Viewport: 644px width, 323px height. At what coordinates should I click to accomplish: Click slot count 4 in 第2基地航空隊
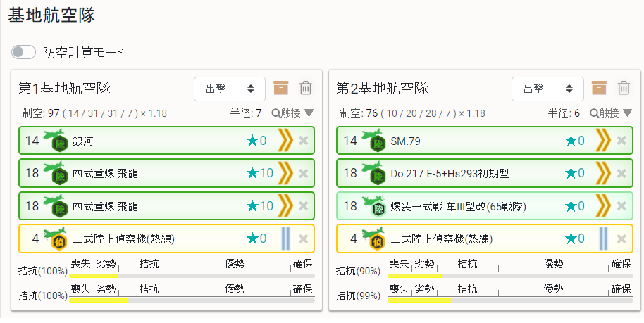coord(353,239)
